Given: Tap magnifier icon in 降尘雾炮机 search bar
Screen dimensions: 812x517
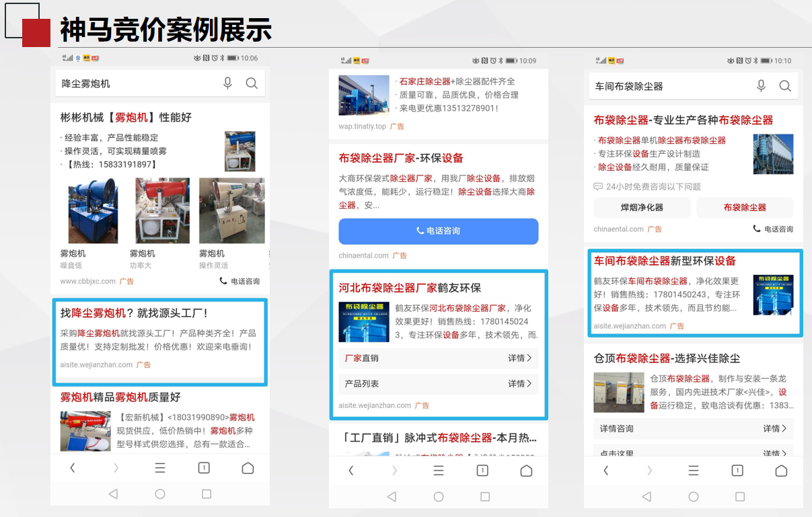Looking at the screenshot, I should (x=252, y=83).
